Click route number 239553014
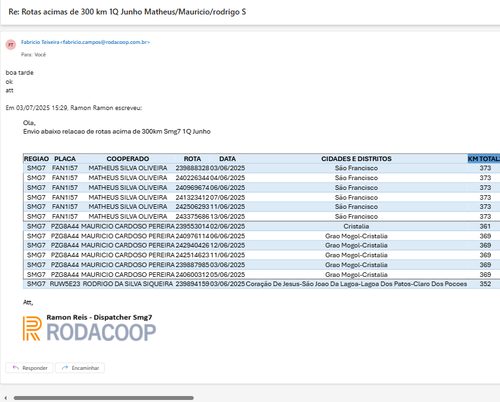Screen dimensions: 500x402 (x=192, y=226)
